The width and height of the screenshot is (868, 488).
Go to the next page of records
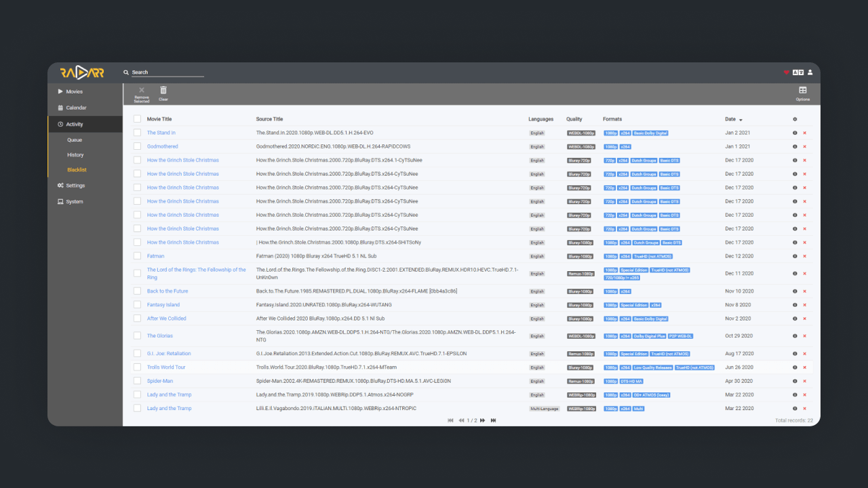(x=482, y=420)
